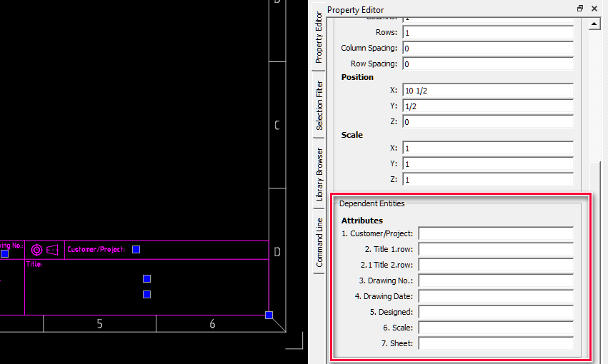This screenshot has height=364, width=608.
Task: Edit the Position Y value field
Action: (x=488, y=106)
